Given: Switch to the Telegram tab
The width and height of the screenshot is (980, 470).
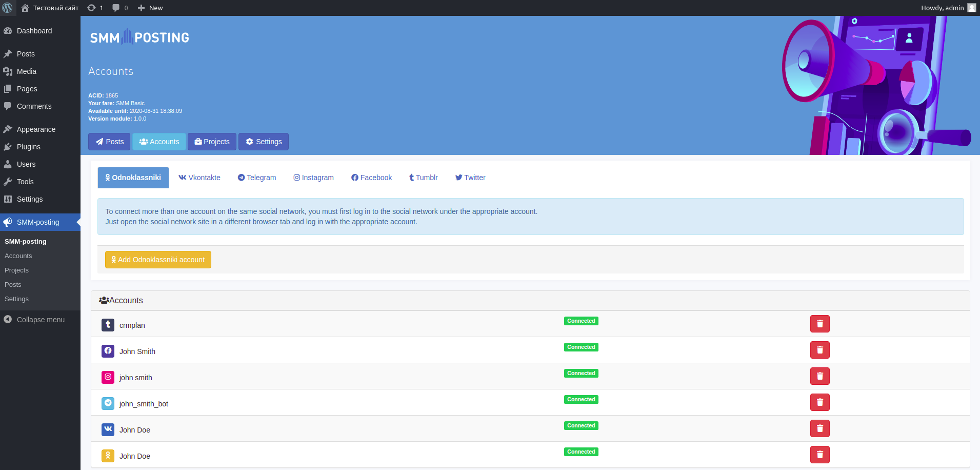Looking at the screenshot, I should tap(257, 178).
